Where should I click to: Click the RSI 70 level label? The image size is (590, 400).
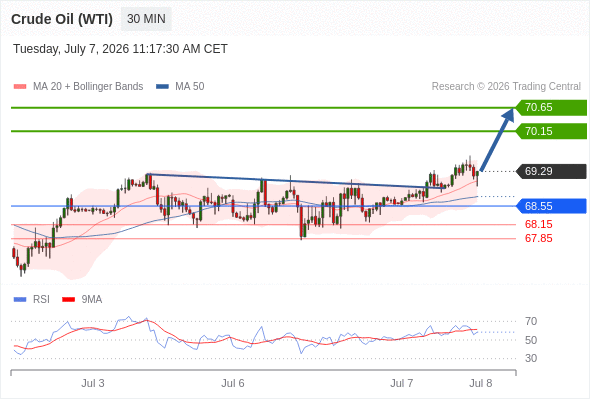pyautogui.click(x=531, y=321)
